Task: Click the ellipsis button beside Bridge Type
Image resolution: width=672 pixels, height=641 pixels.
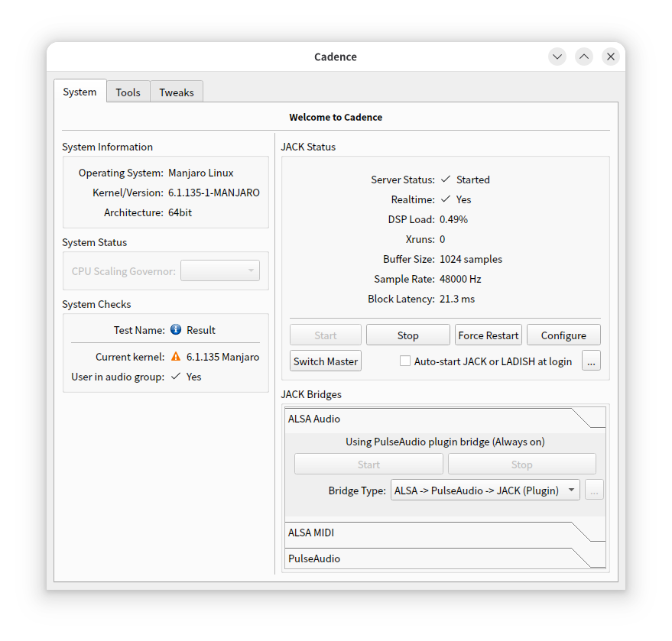Action: [594, 490]
